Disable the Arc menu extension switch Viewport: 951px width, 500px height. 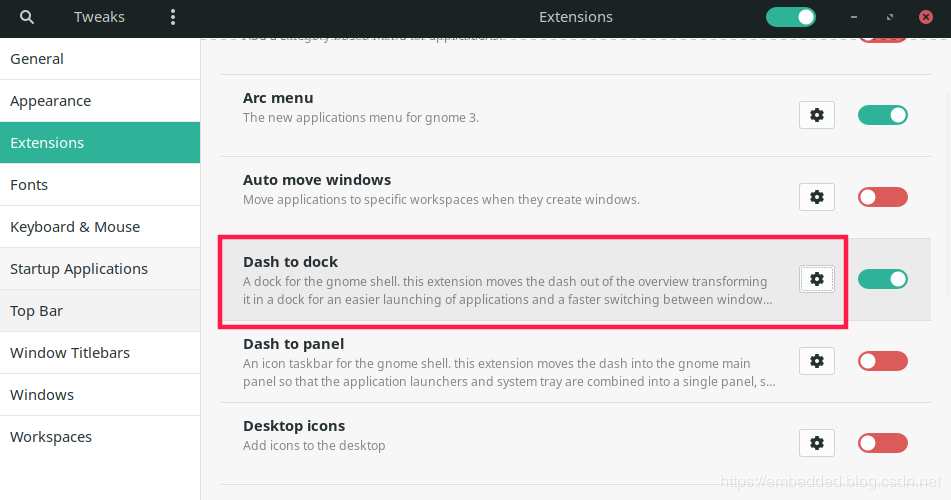pyautogui.click(x=882, y=115)
